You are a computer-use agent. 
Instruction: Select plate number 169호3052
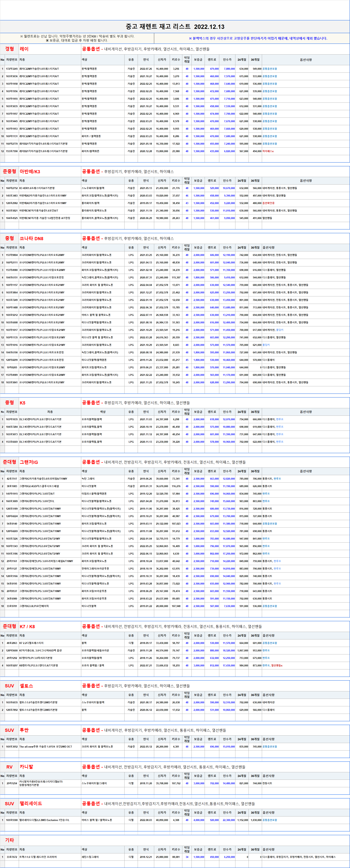[12, 746]
